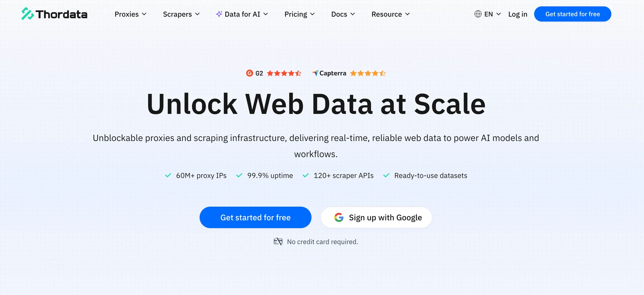
Task: Expand the Proxies dropdown menu
Action: 130,14
